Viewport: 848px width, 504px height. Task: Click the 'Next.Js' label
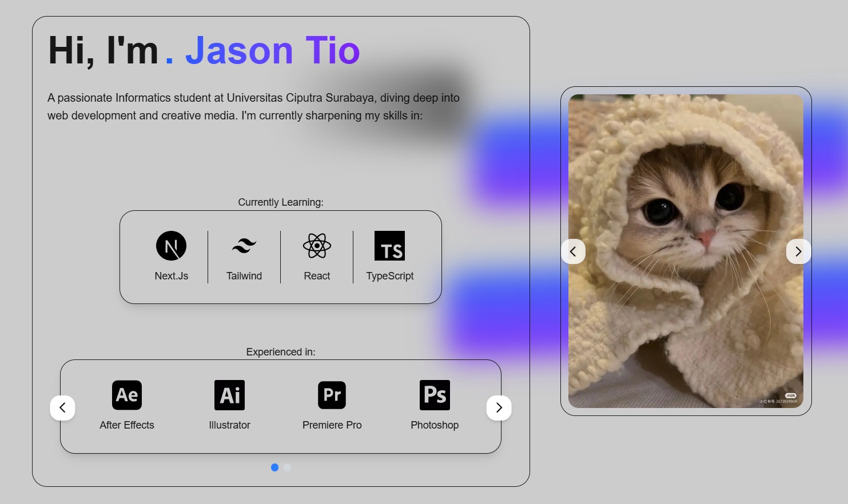pyautogui.click(x=171, y=276)
